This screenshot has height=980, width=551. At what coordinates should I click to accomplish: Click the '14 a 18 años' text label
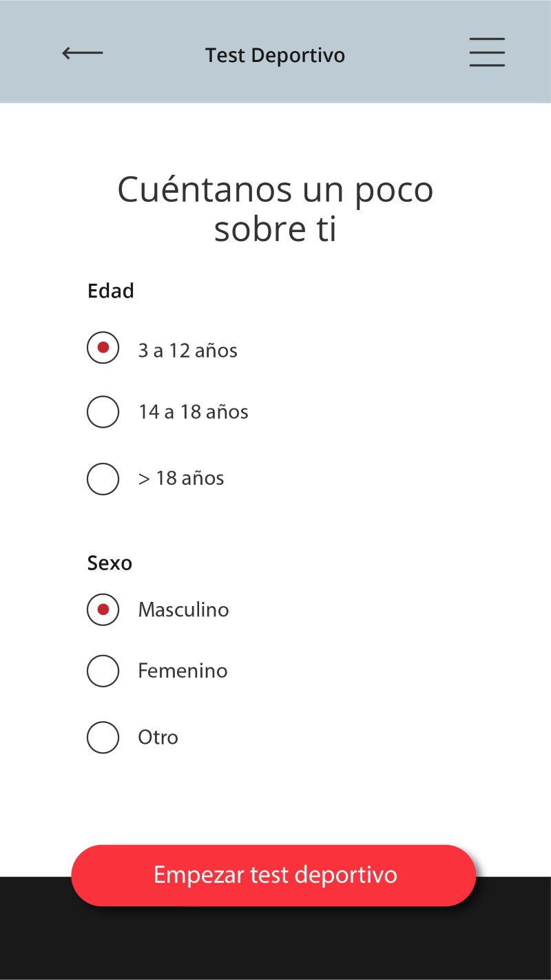coord(193,412)
